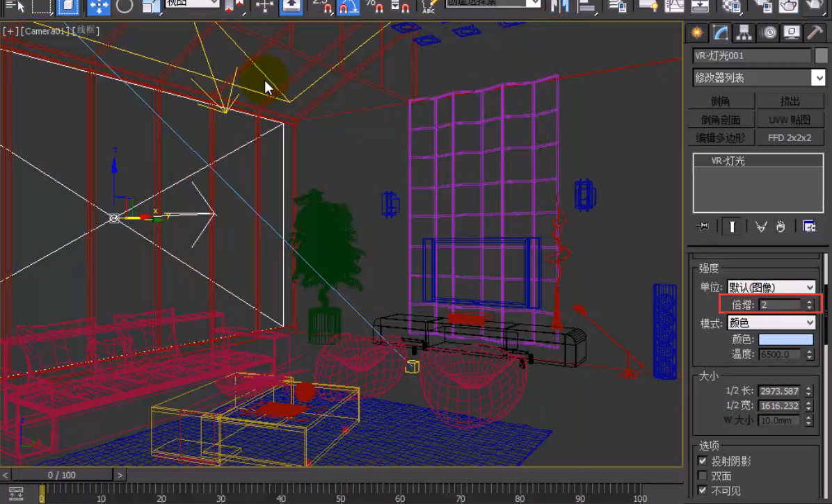Image resolution: width=832 pixels, height=504 pixels.
Task: Click the Pin Stack icon
Action: [x=703, y=227]
